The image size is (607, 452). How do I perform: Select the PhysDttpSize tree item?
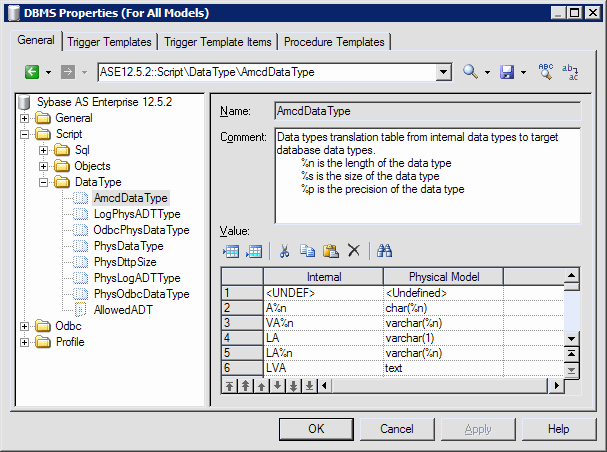(125, 262)
